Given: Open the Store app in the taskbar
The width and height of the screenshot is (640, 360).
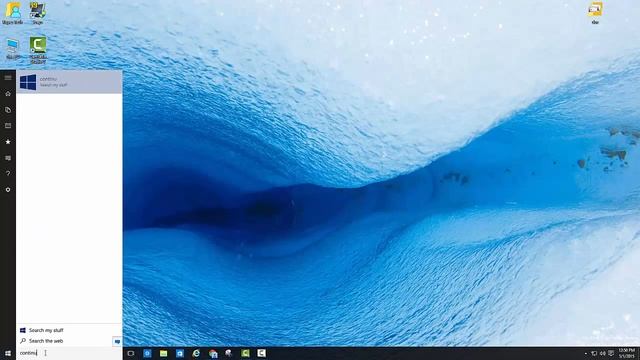Looking at the screenshot, I should click(180, 353).
